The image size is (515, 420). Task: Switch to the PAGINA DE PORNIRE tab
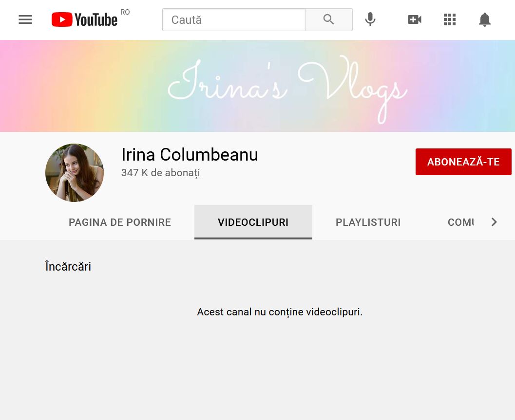pyautogui.click(x=120, y=222)
